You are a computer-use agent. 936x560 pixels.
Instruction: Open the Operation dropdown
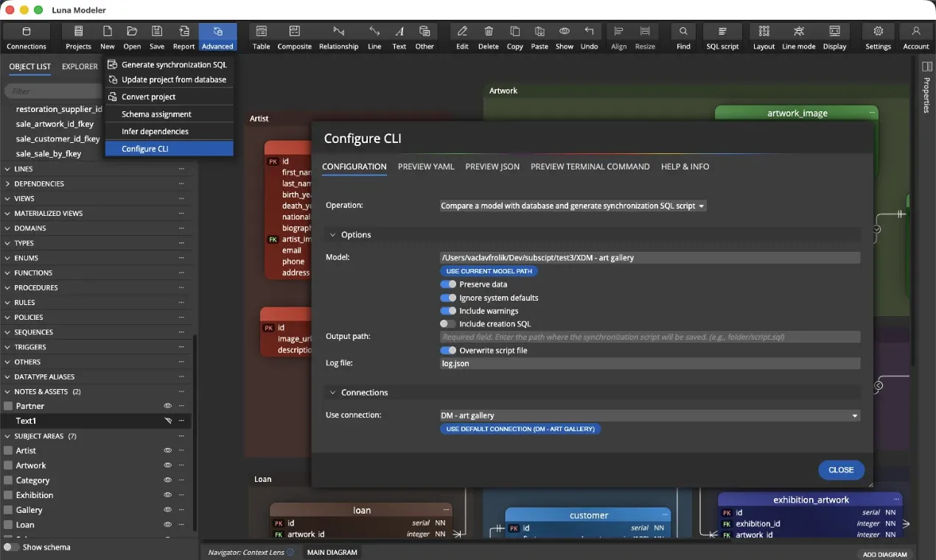pyautogui.click(x=573, y=206)
